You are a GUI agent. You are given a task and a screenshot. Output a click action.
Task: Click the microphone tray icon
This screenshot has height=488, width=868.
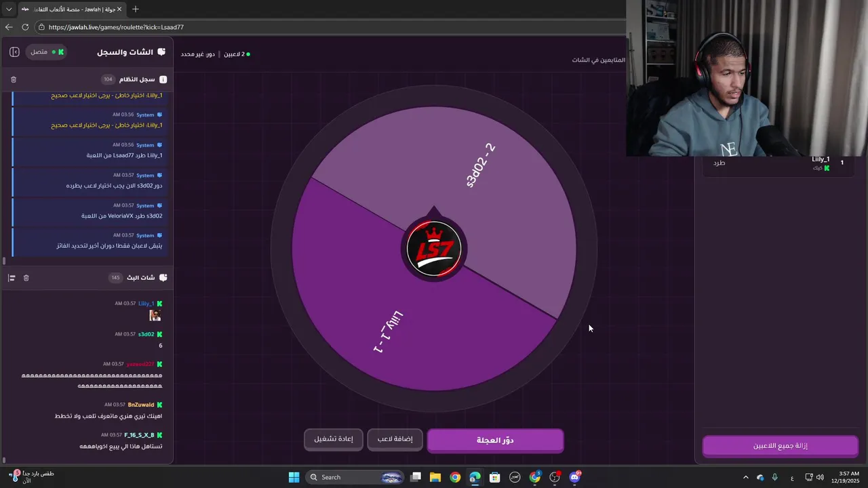click(x=775, y=477)
